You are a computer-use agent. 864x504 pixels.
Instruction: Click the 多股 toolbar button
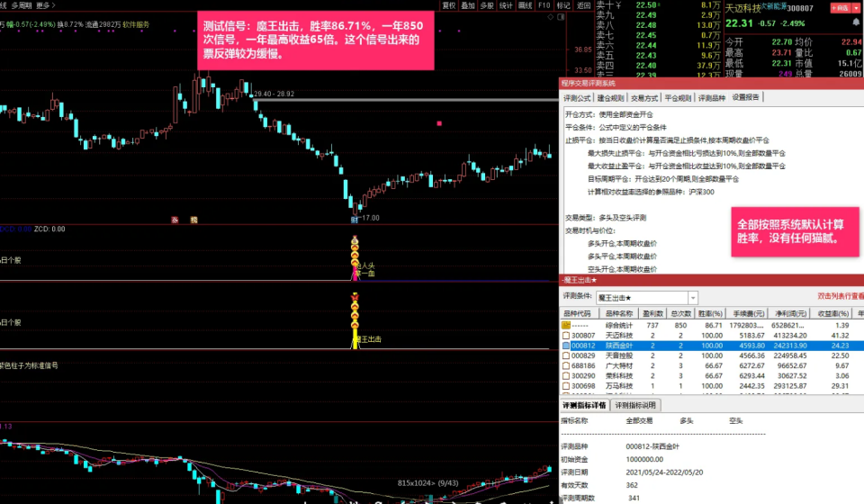[487, 5]
